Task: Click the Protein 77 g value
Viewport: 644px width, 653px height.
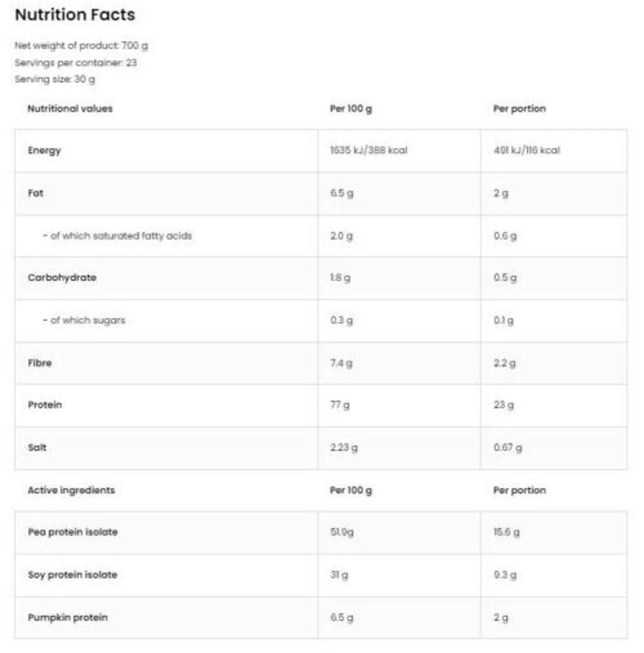Action: pyautogui.click(x=340, y=405)
